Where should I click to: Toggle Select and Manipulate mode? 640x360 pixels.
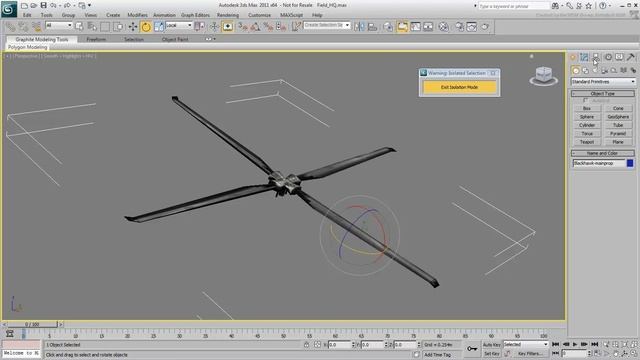point(214,27)
